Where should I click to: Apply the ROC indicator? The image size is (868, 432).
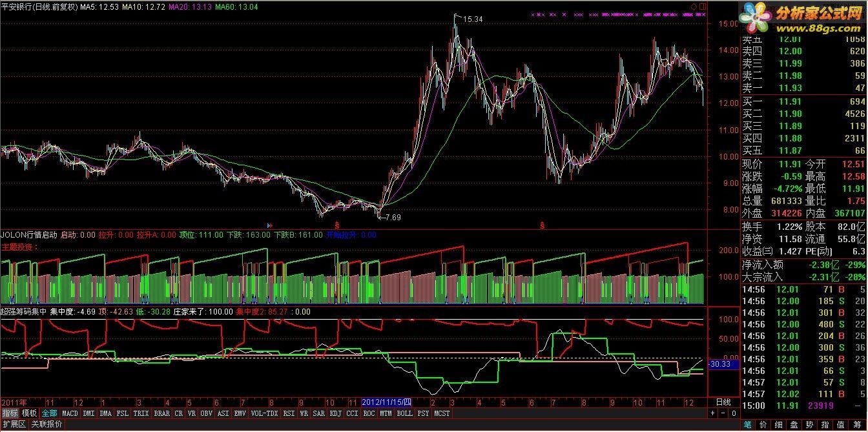(x=369, y=413)
